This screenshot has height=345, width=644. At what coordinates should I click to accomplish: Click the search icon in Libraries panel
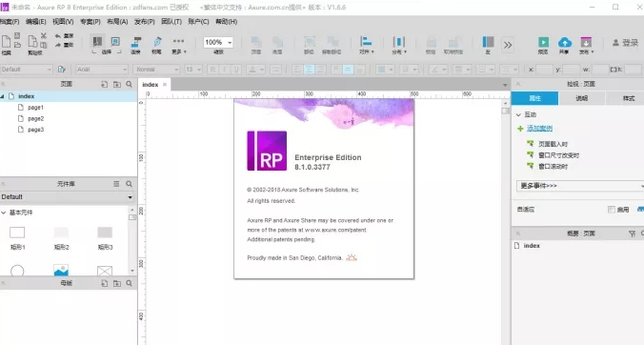(129, 184)
